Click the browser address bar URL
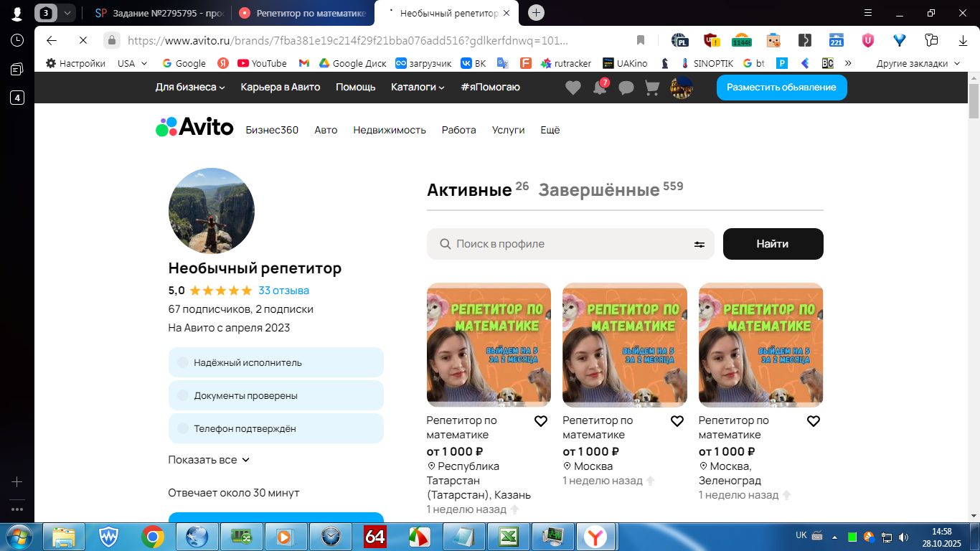Screen dimensions: 980x551 pos(348,40)
